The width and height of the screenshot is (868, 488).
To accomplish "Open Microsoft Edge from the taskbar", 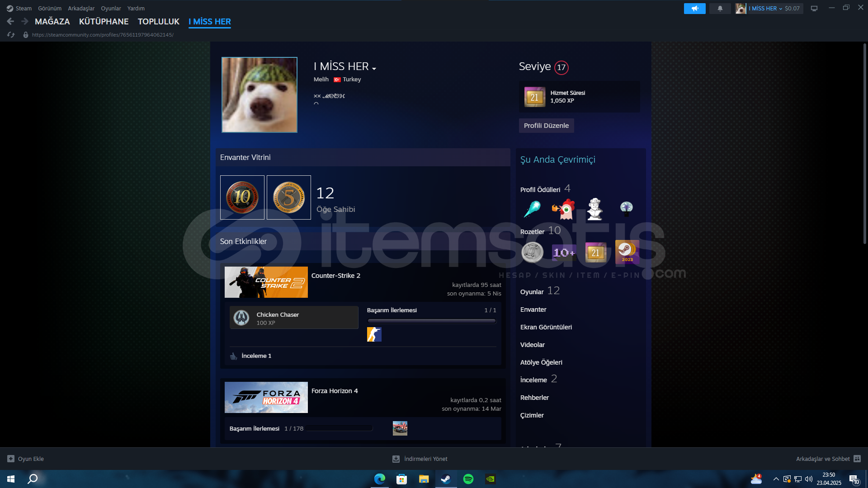I will (380, 479).
